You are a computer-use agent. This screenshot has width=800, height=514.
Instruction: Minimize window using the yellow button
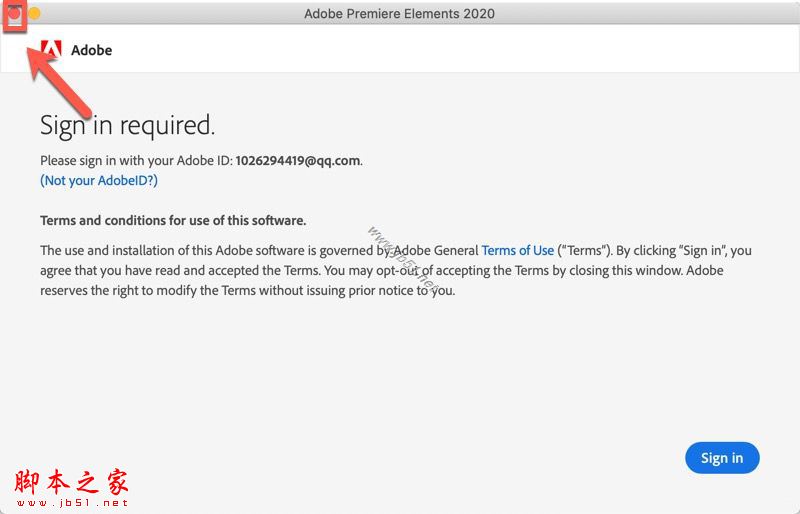[34, 13]
